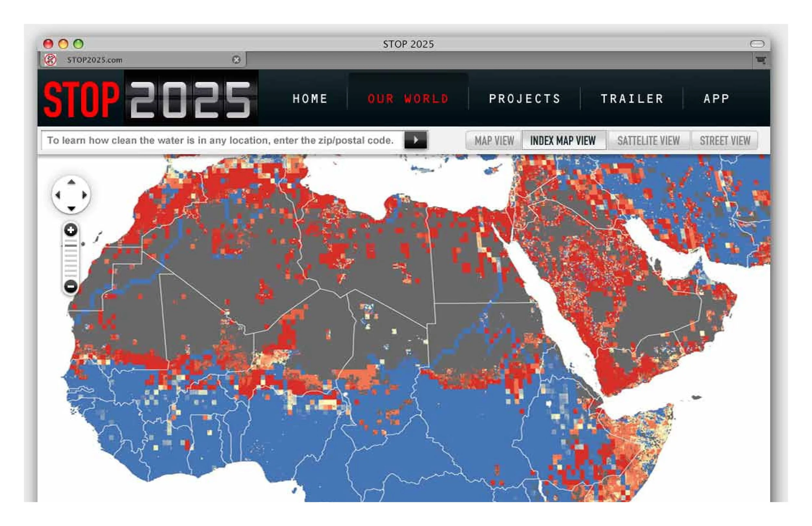Open the App page

click(x=717, y=99)
